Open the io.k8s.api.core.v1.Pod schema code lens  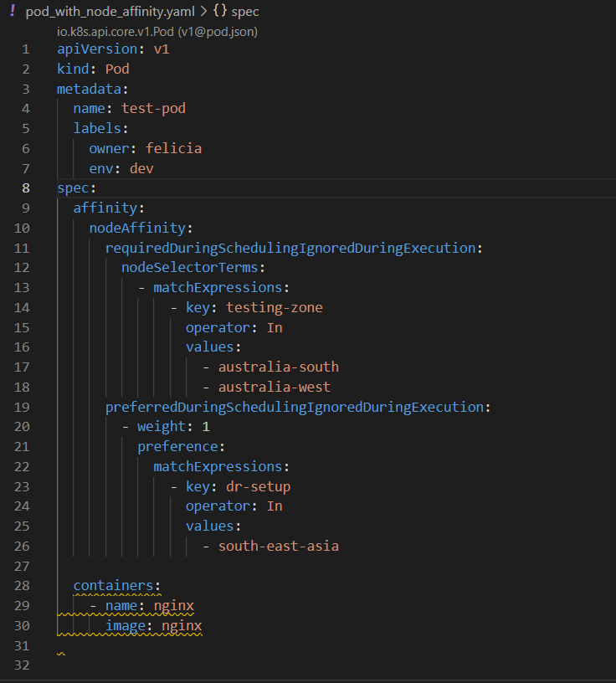pyautogui.click(x=157, y=32)
